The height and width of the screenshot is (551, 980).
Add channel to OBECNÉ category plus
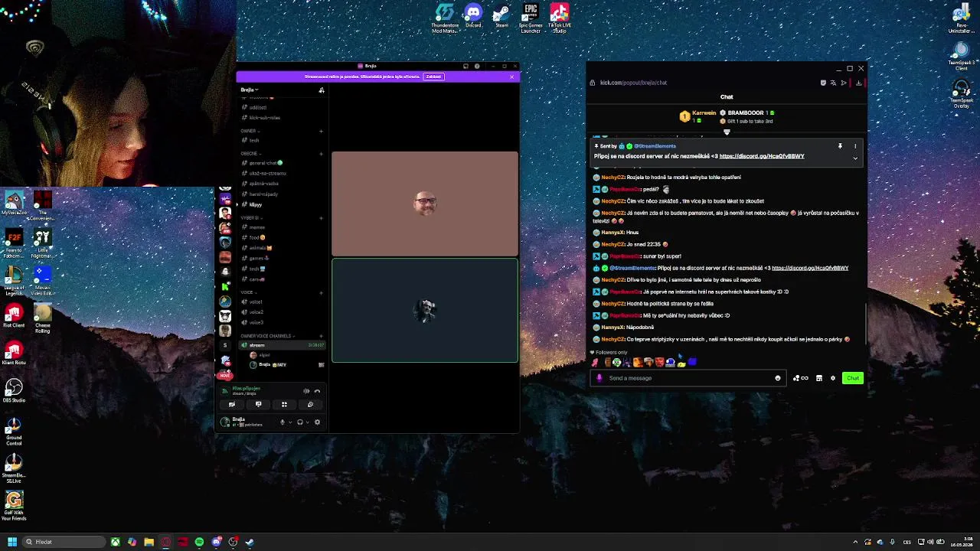tap(321, 153)
